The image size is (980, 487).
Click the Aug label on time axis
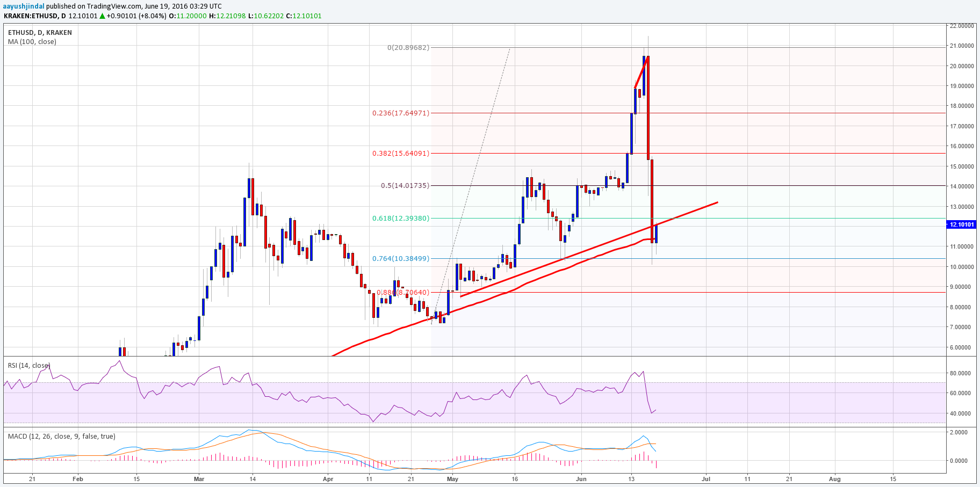(x=834, y=479)
